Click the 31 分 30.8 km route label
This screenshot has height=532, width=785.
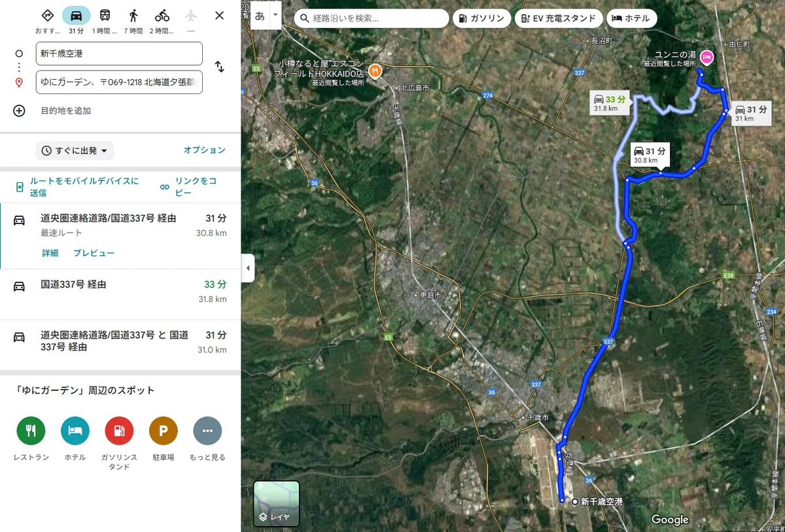(x=651, y=156)
